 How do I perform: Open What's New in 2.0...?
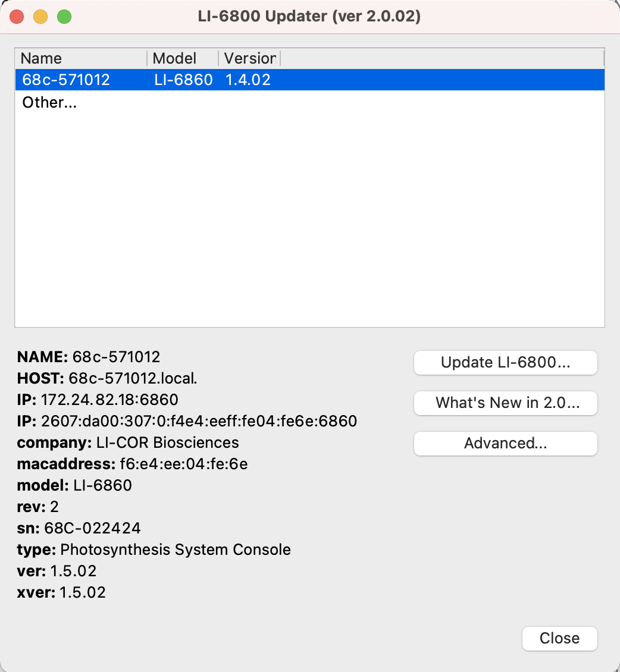(505, 403)
